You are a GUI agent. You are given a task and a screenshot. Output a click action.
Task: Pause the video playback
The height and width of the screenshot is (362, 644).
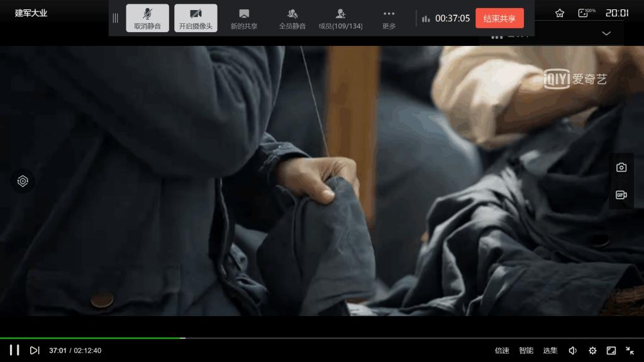point(14,350)
